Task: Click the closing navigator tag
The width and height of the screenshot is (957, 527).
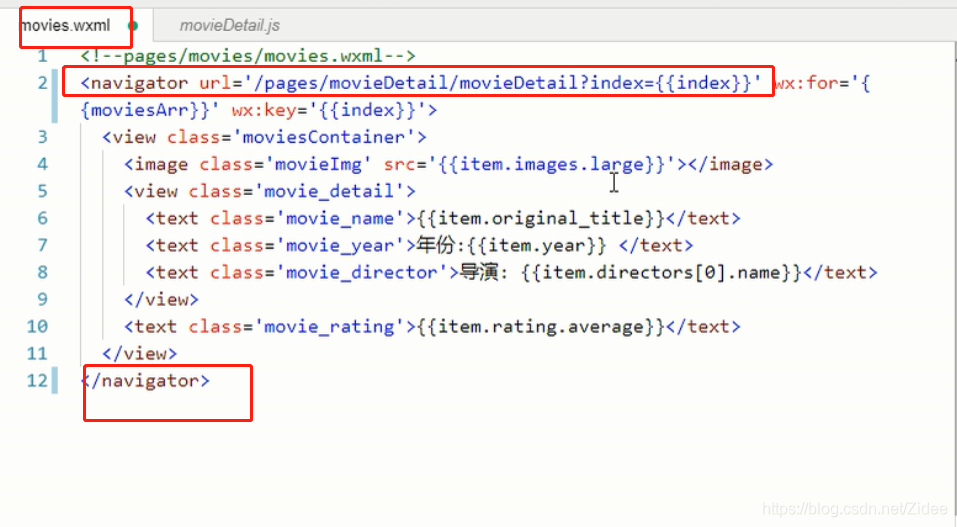Action: (x=145, y=380)
